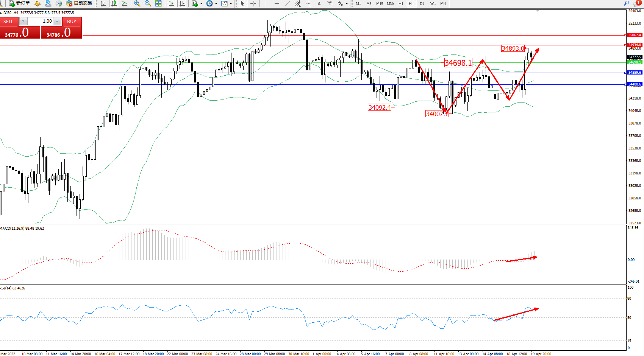Select the trendline drawing tool
This screenshot has width=644, height=356.
click(287, 3)
